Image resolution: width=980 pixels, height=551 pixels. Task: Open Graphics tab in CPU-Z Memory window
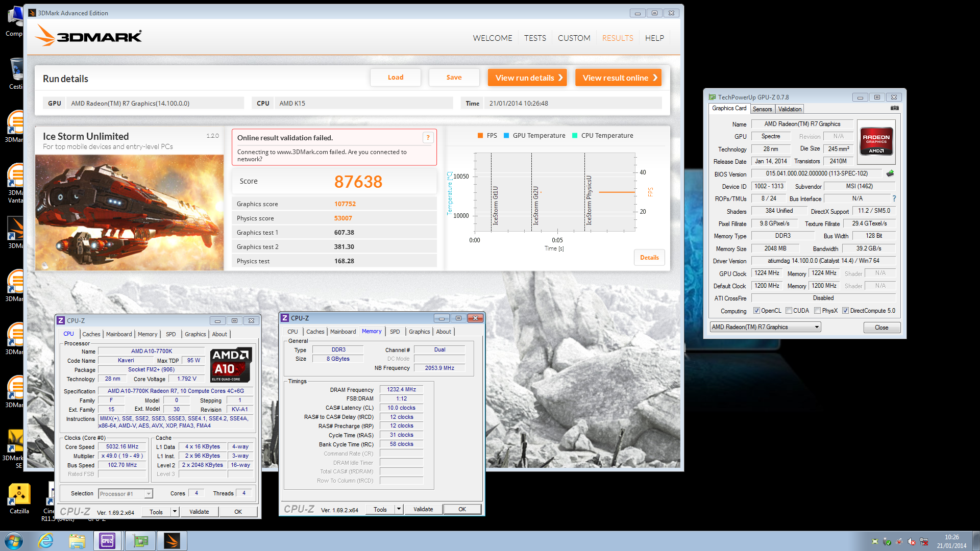click(420, 332)
